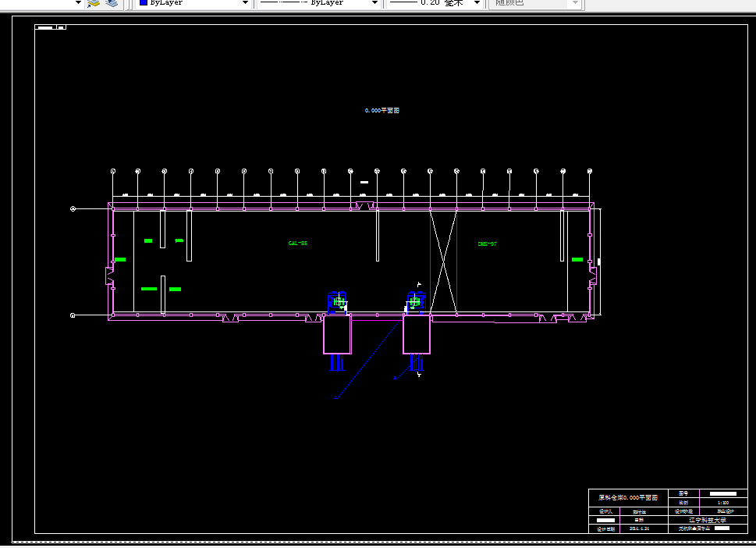Select the "设计人" cell in title block
Screen dimensions: 756x548
coord(605,511)
